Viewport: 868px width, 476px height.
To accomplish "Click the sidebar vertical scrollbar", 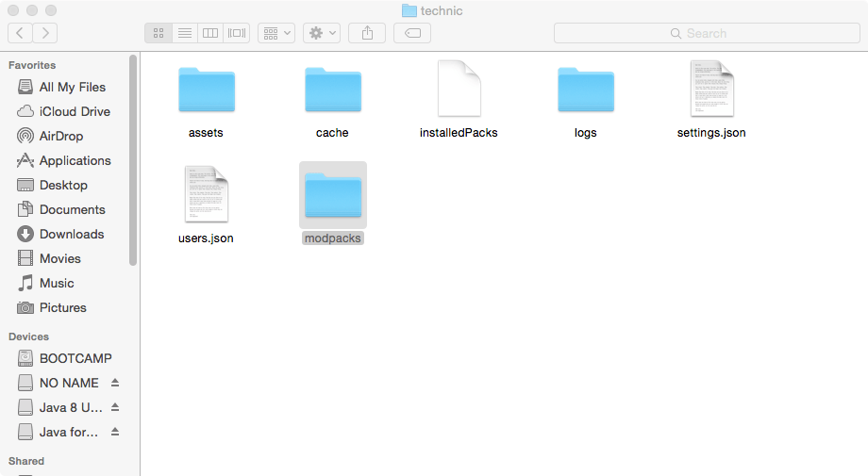I will pyautogui.click(x=133, y=160).
